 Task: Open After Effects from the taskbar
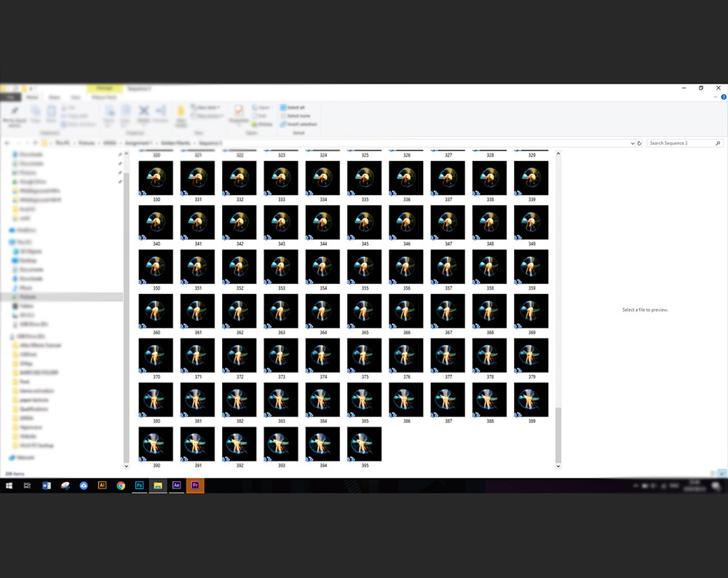(176, 486)
